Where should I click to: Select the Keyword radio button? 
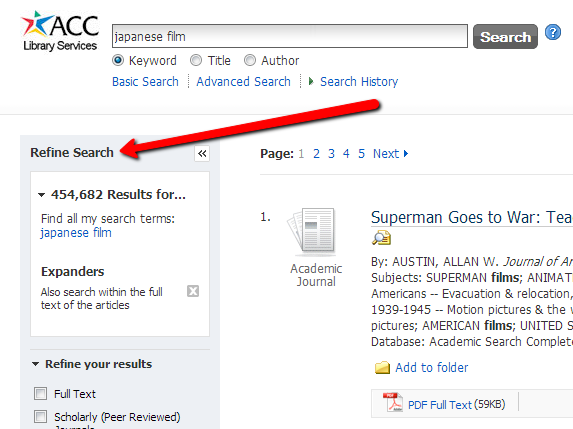tap(118, 60)
